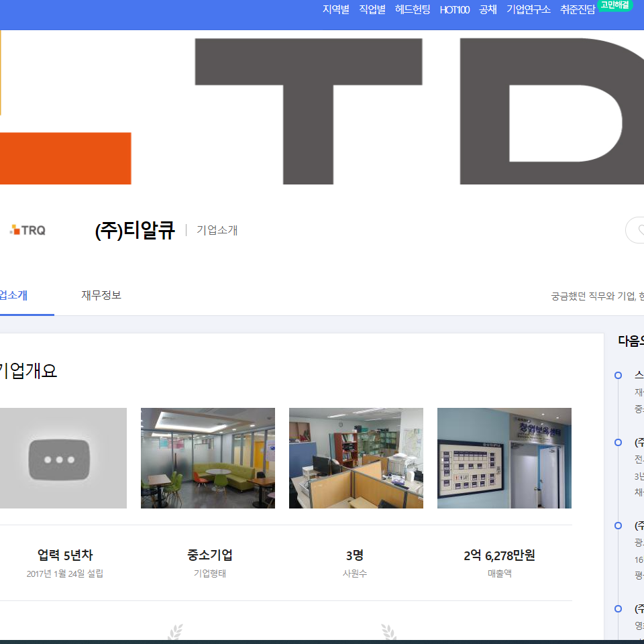Switch to the 재무정보 tab

[x=101, y=295]
